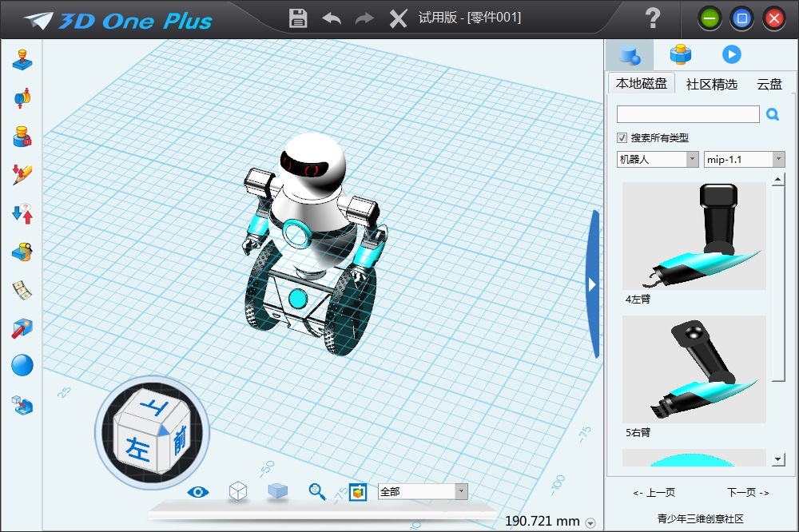
Task: Open the first joystick tool in left toolbar
Action: pyautogui.click(x=22, y=60)
